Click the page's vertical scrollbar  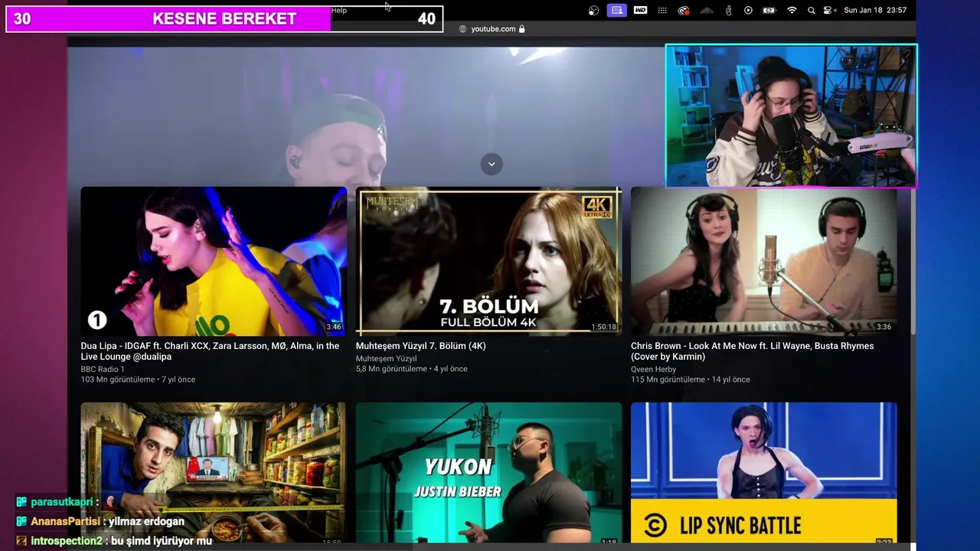[912, 260]
